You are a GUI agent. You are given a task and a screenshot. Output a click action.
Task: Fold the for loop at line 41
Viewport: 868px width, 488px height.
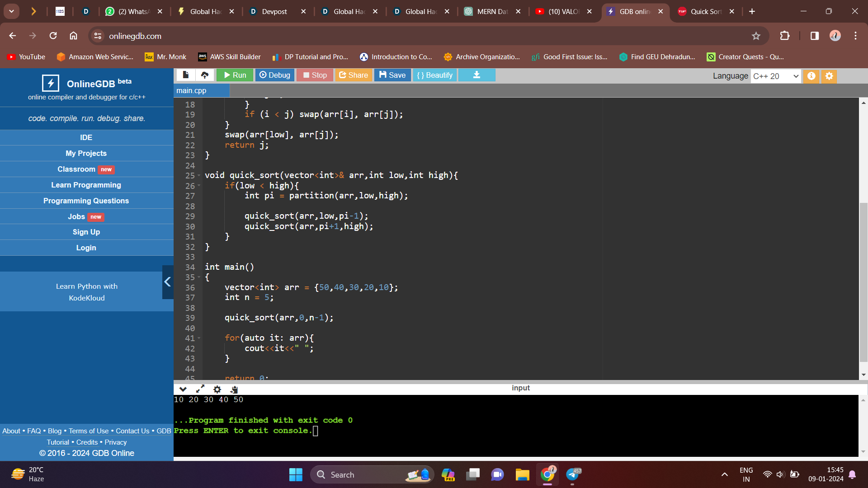(199, 338)
